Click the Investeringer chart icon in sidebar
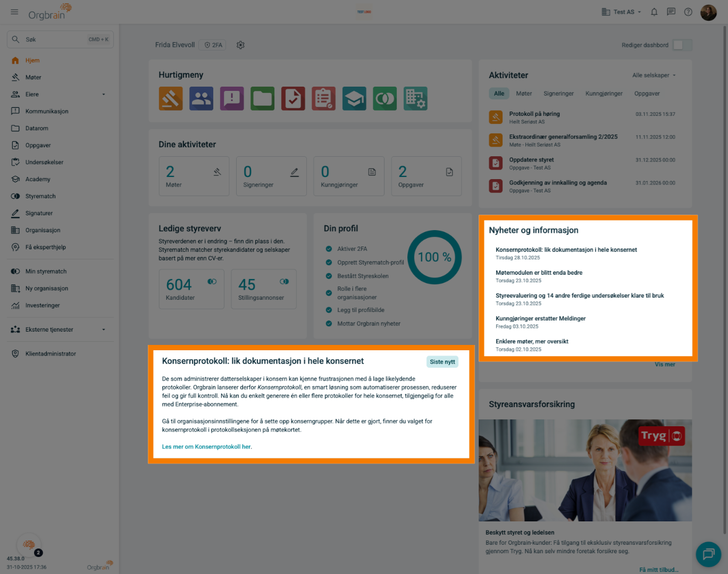Image resolution: width=728 pixels, height=574 pixels. (15, 306)
